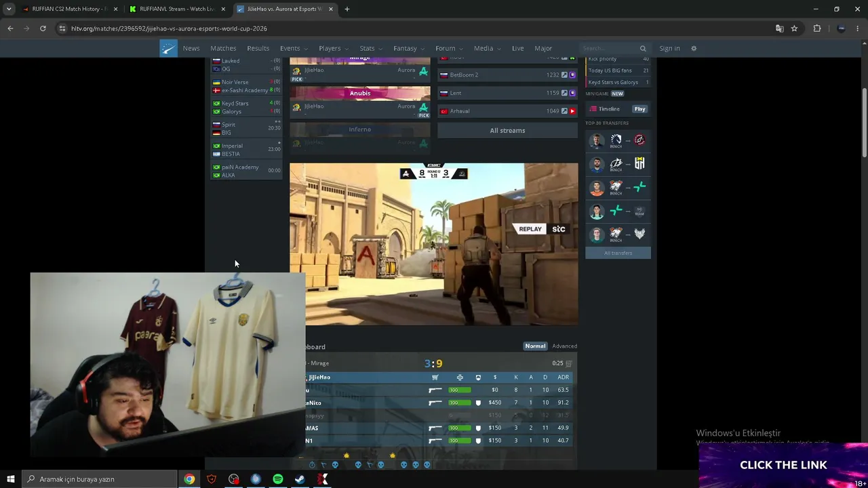The image size is (868, 488).
Task: Close the RUFFIAN CS2 Match History tab
Action: pos(115,9)
